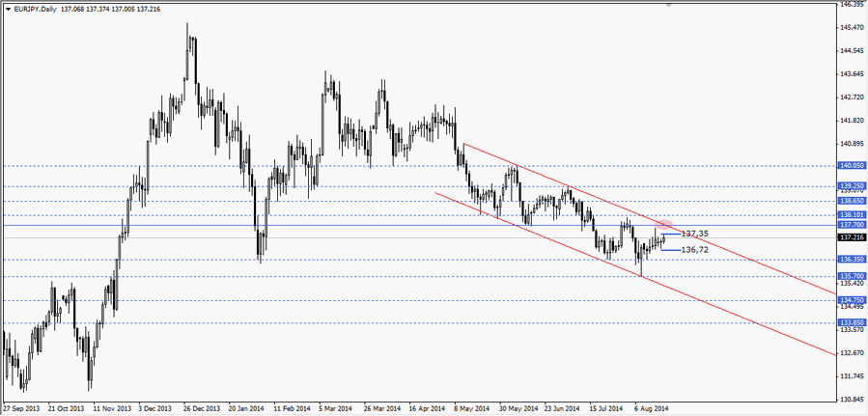Select the 139.250 blue price level label
Screen dimensions: 868x416
pos(852,186)
